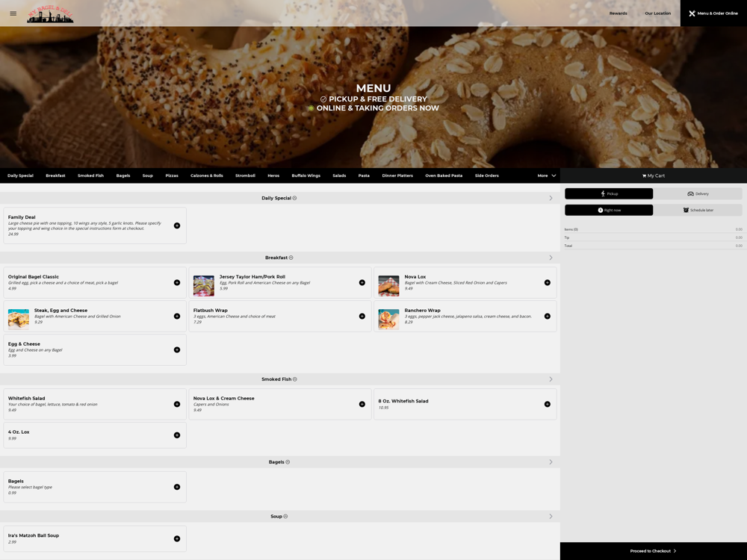747x560 pixels.
Task: Jump to Oven Baked Pasta category
Action: pos(444,175)
